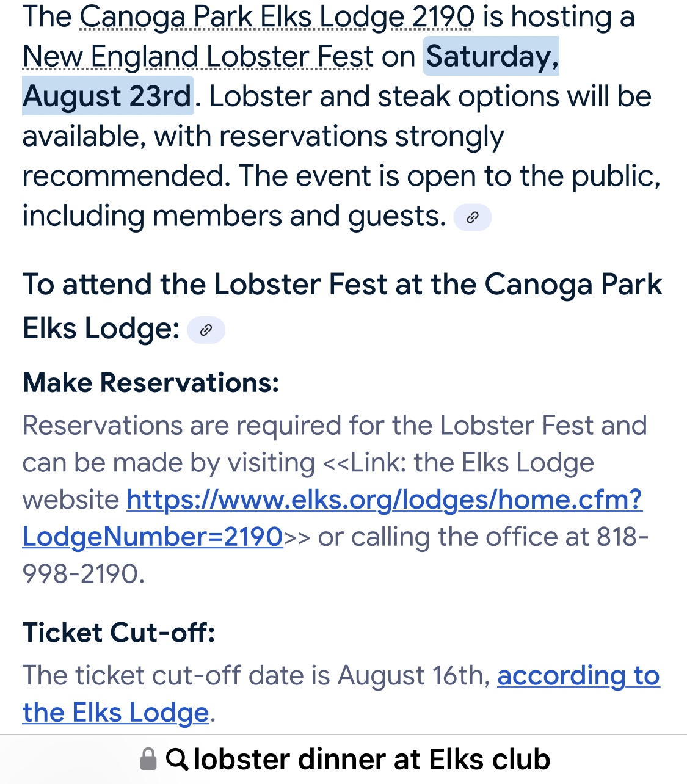
Task: Open the elks.org lodges home.cfm URL link
Action: click(332, 518)
